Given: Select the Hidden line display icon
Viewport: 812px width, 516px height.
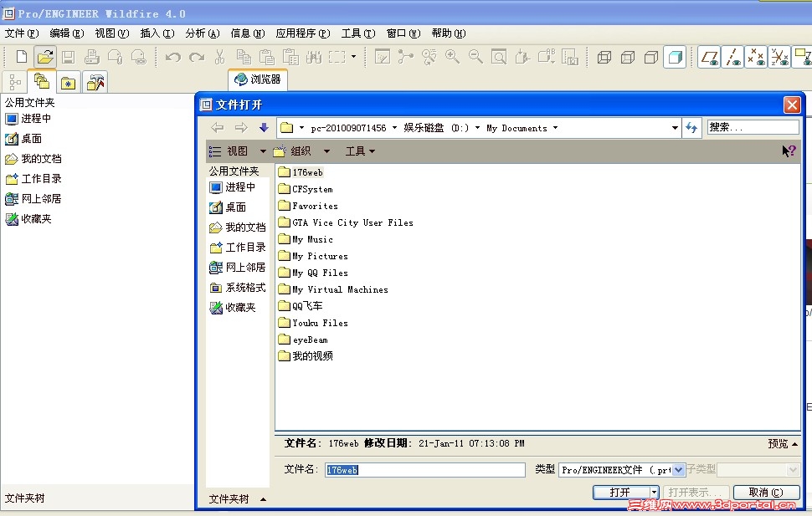Looking at the screenshot, I should click(628, 56).
